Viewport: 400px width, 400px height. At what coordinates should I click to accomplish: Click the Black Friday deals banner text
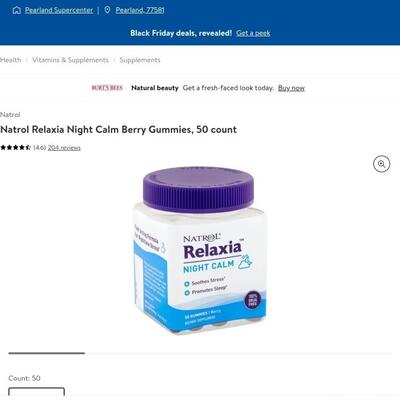[181, 33]
